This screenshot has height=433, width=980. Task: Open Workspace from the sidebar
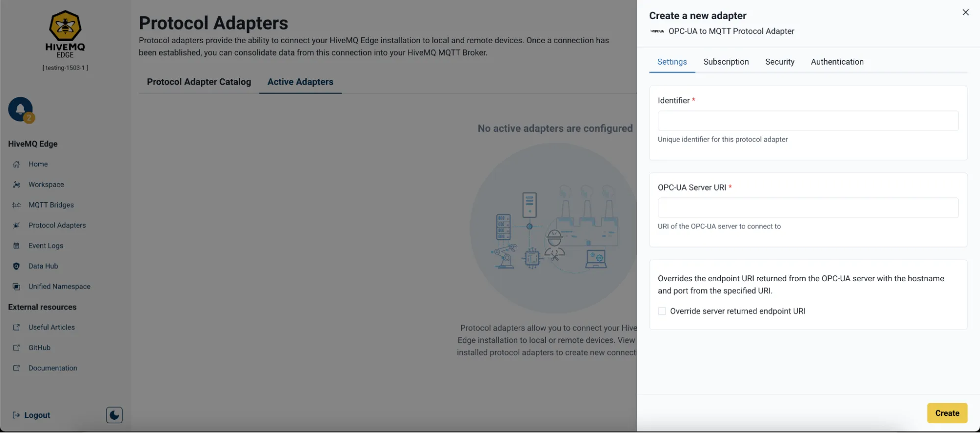click(x=46, y=185)
